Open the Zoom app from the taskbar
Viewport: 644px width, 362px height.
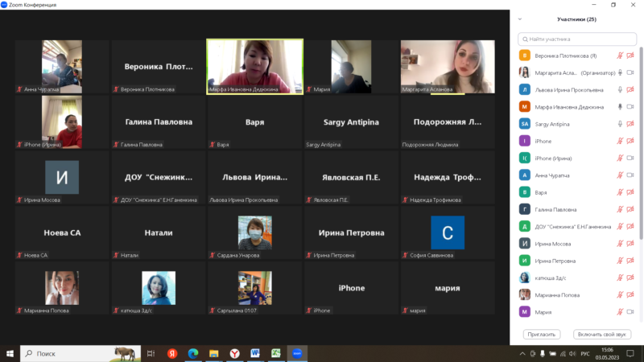click(297, 353)
